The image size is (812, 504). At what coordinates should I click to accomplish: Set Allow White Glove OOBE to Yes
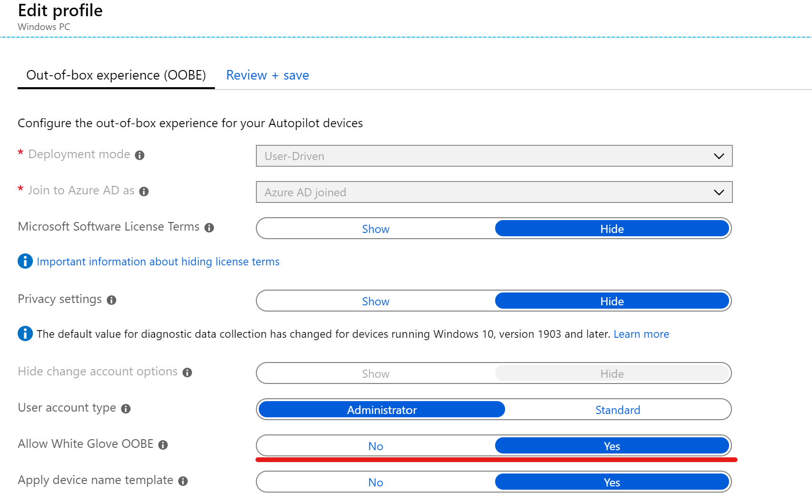(x=612, y=446)
